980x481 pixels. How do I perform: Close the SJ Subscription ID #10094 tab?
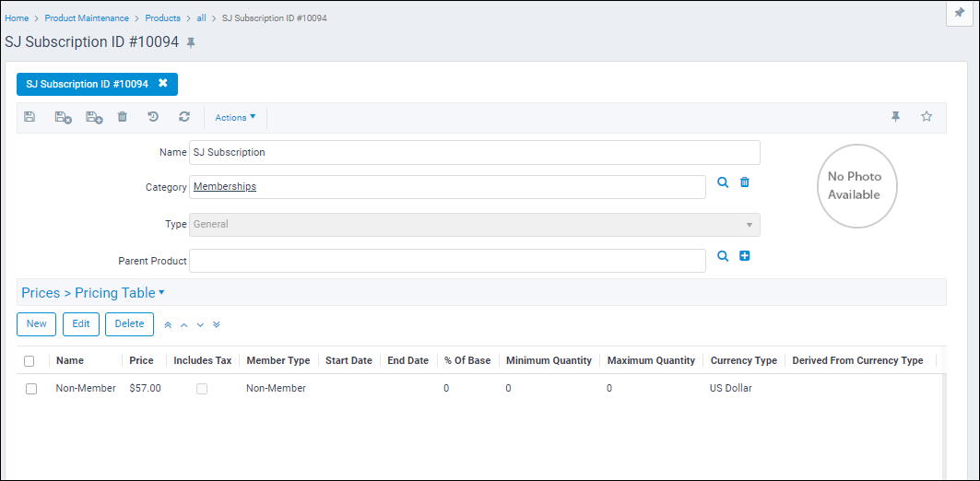[163, 84]
